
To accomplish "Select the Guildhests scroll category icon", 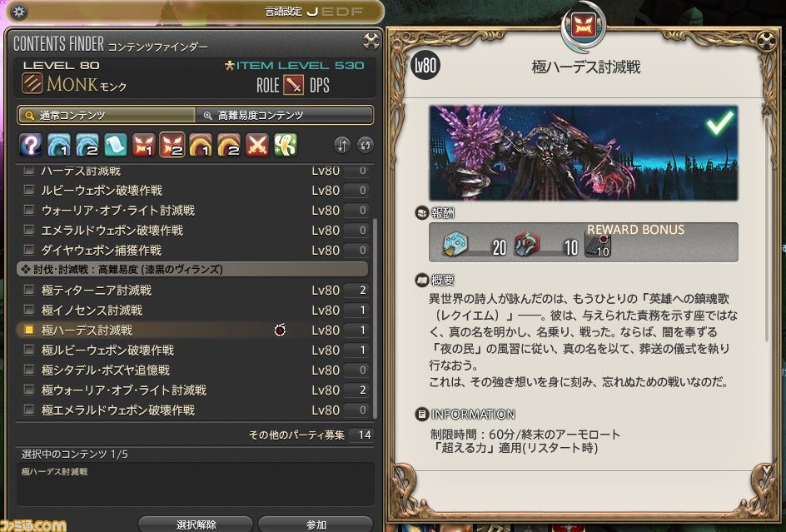I will tap(115, 146).
